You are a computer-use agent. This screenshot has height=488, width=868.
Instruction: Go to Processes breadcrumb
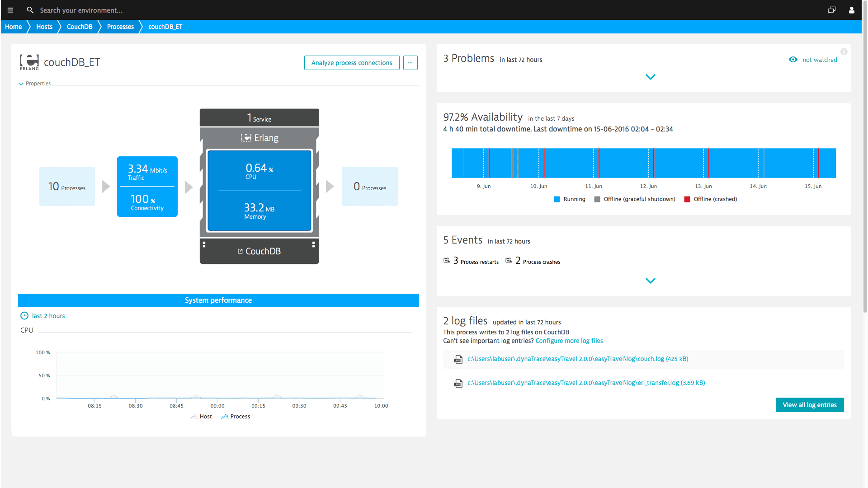(x=120, y=27)
